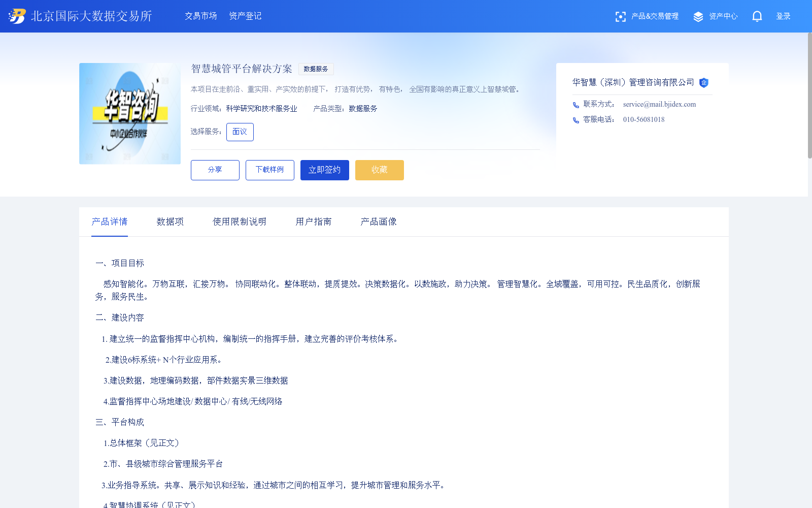
Task: Click the industry value 科学研究和技术服务业
Action: 262,109
